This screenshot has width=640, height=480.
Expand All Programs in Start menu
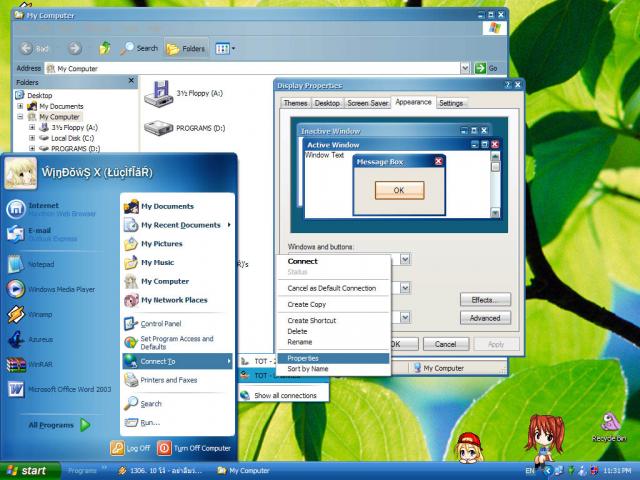tap(60, 425)
